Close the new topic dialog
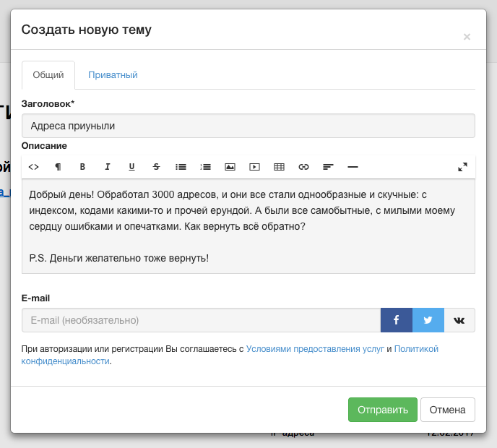Screen dimensions: 497x448 point(467,37)
